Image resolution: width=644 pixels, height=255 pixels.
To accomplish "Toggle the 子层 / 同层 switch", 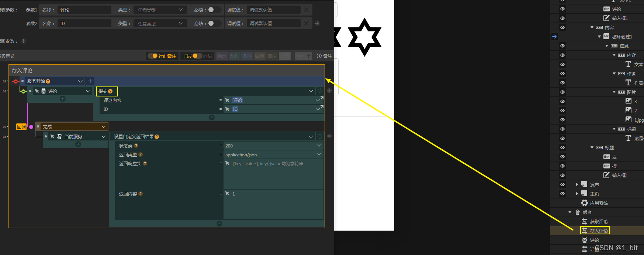I will [x=197, y=56].
